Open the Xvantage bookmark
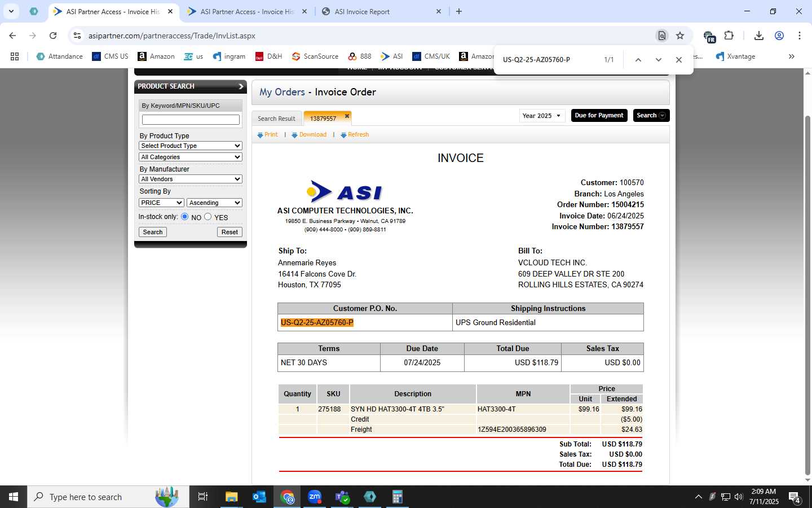 735,56
